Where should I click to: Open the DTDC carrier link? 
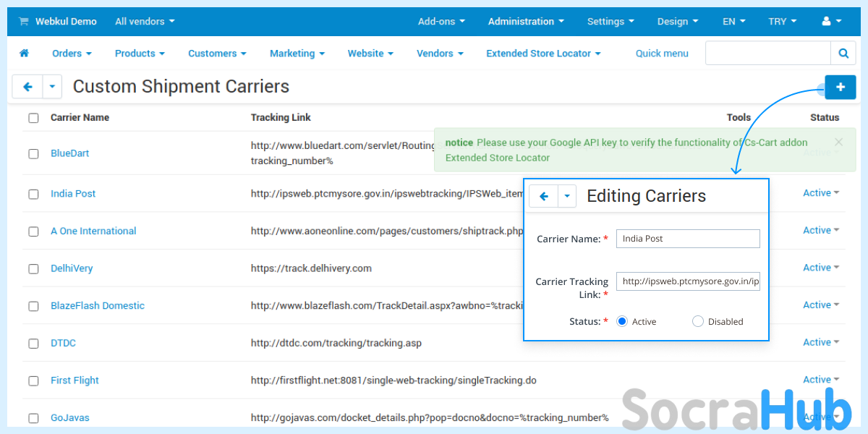coord(63,343)
